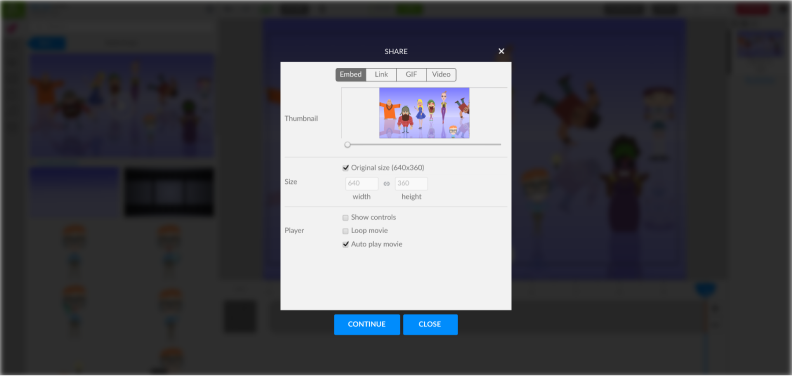Click the SHARE dialog title
This screenshot has height=376, width=792.
[x=396, y=52]
